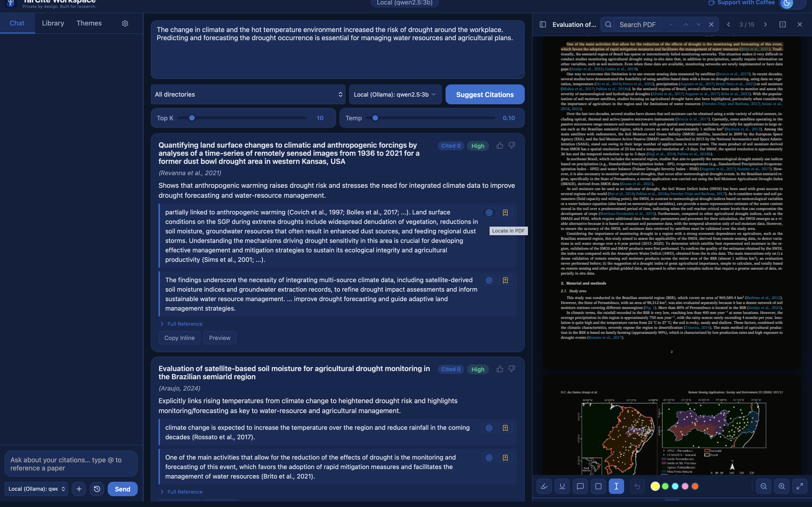
Task: Jump to next PDF search match
Action: click(x=698, y=24)
